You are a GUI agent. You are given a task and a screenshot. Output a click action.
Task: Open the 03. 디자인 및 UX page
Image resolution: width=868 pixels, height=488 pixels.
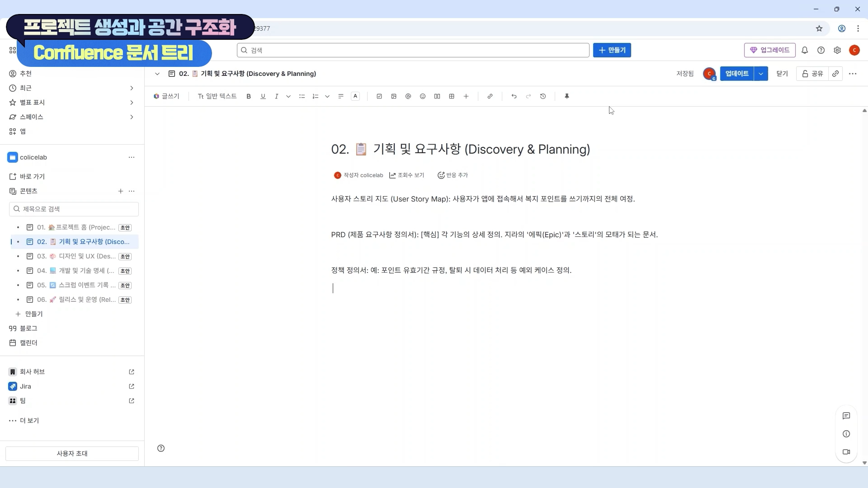tap(77, 256)
